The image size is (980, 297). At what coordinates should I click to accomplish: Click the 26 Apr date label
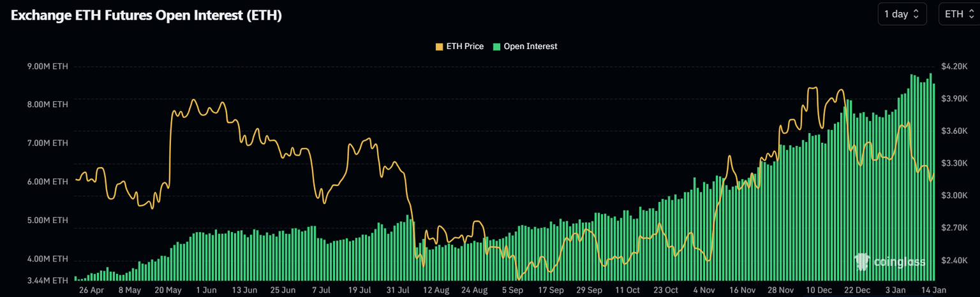pos(92,289)
